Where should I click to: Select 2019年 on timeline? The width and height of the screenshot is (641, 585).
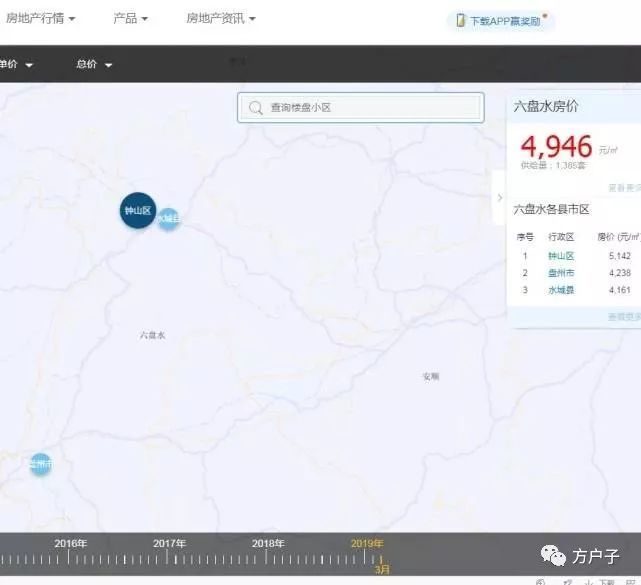point(367,544)
